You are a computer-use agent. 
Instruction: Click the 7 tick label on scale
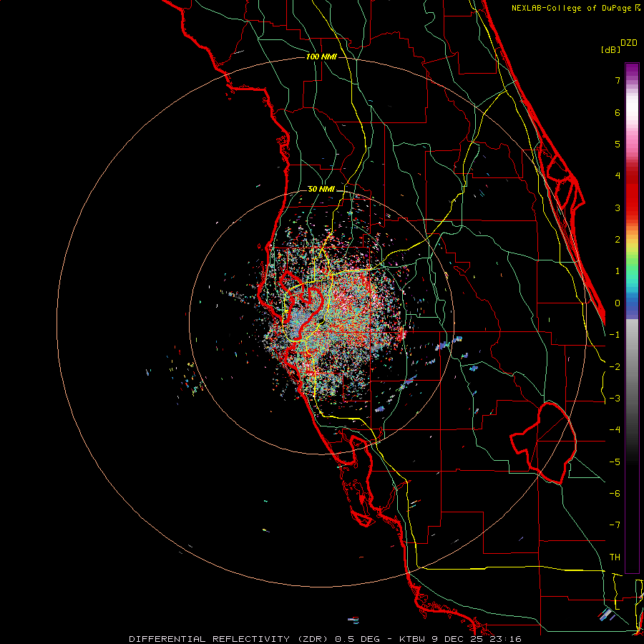(618, 80)
